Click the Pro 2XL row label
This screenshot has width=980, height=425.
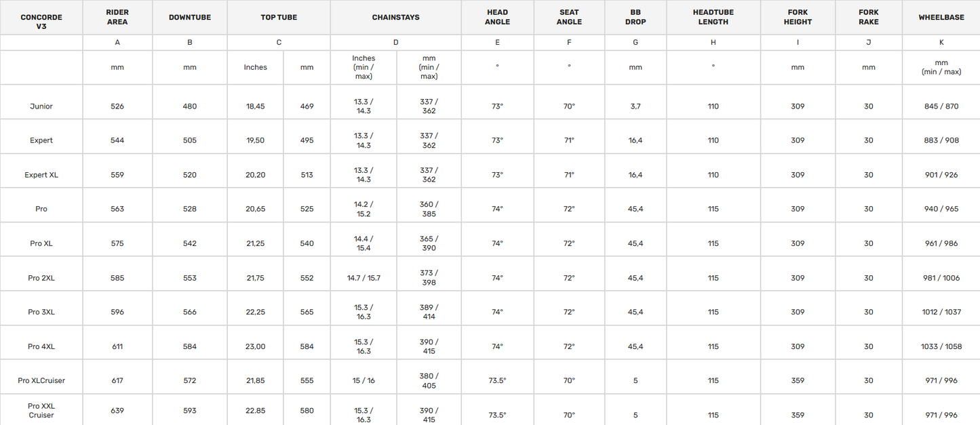tap(41, 278)
